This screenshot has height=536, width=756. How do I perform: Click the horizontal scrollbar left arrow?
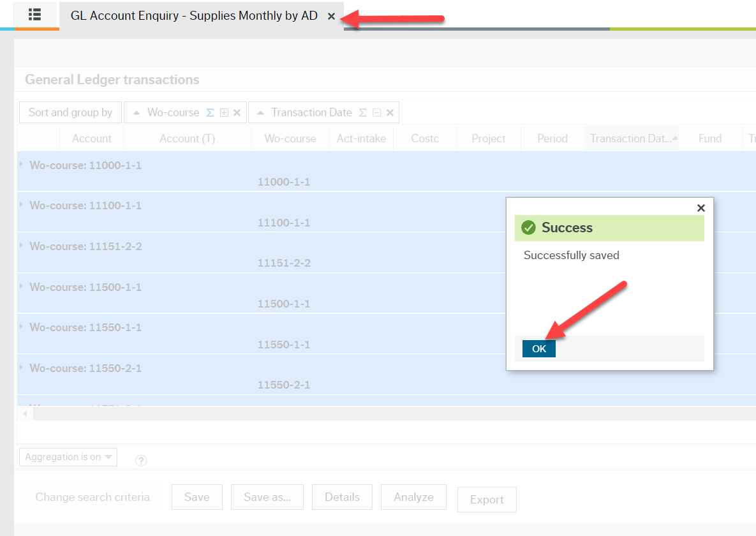(24, 413)
